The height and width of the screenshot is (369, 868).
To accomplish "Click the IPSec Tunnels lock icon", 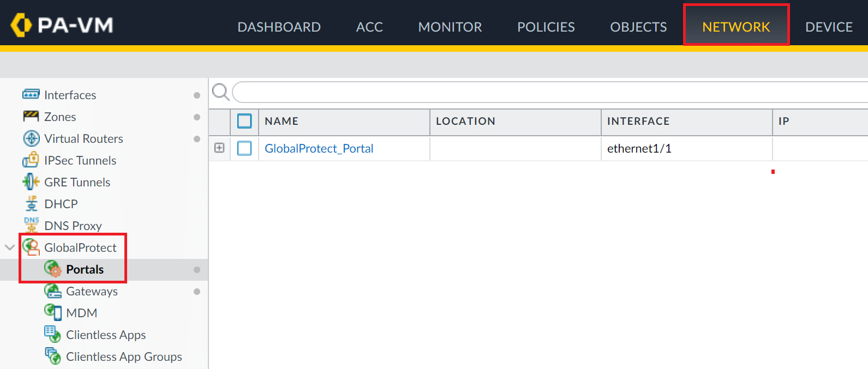I will [31, 160].
